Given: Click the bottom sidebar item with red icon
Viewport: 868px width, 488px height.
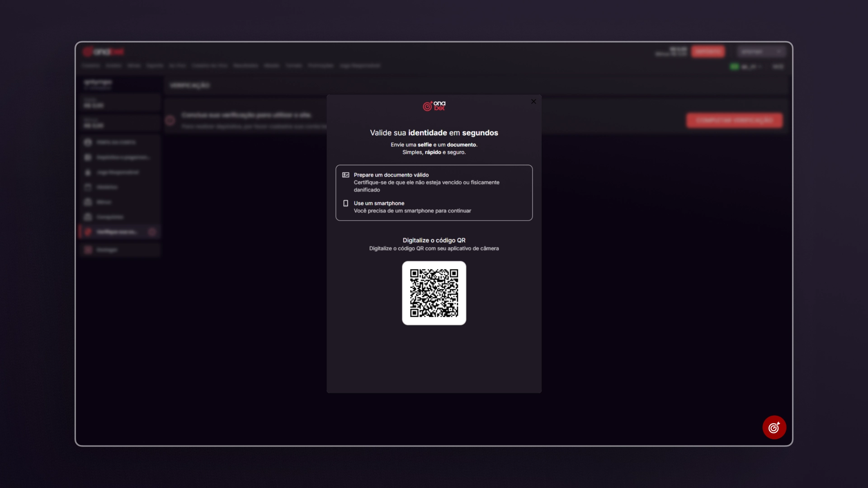Looking at the screenshot, I should point(107,250).
